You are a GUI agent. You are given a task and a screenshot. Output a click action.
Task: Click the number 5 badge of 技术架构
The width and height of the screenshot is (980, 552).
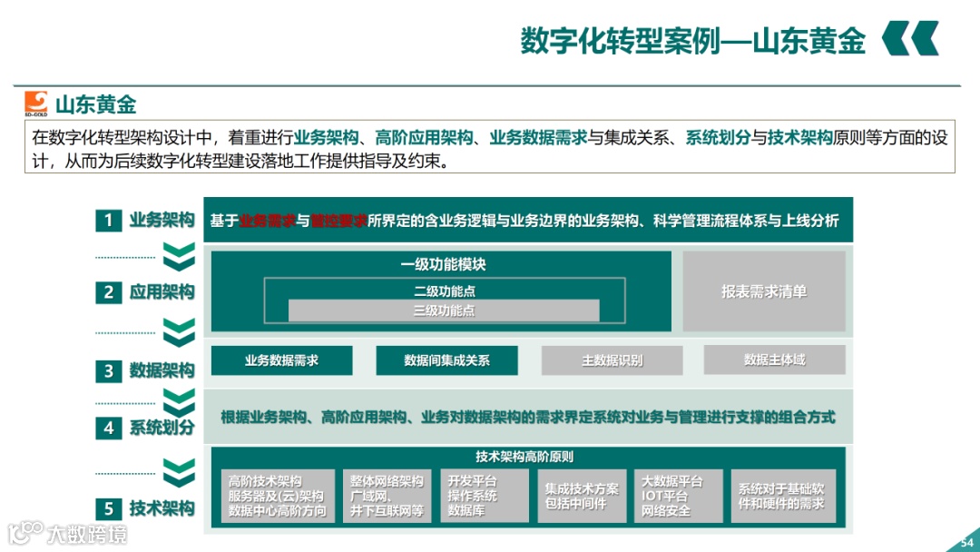(108, 508)
